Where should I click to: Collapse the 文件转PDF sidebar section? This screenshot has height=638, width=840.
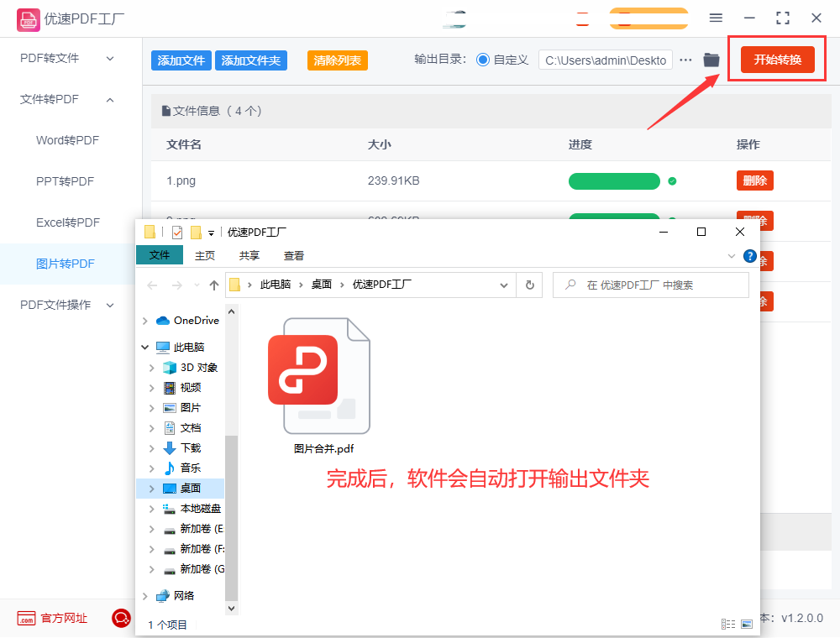[x=110, y=100]
